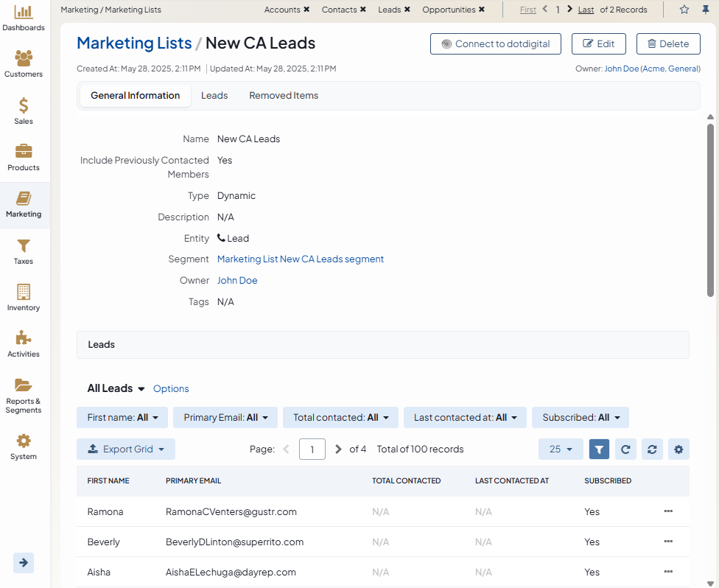Open the Inventory sidebar icon
719x588 pixels.
pyautogui.click(x=24, y=298)
